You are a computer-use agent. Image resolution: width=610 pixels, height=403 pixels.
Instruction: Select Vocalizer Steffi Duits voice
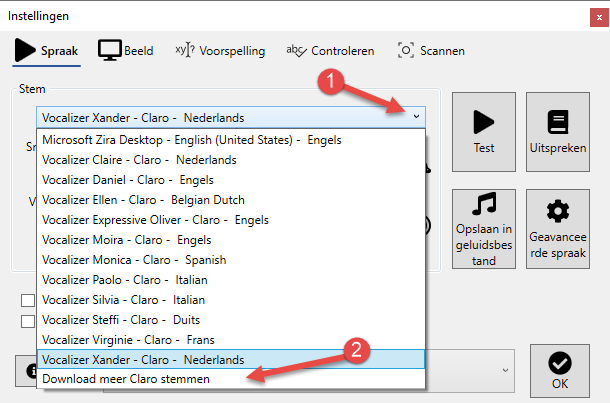pyautogui.click(x=231, y=320)
